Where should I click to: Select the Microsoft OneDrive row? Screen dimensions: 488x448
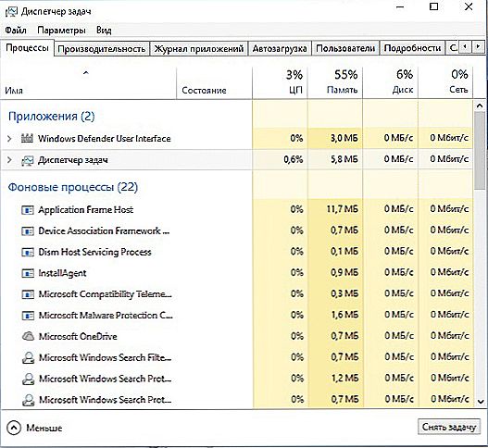tap(236, 336)
